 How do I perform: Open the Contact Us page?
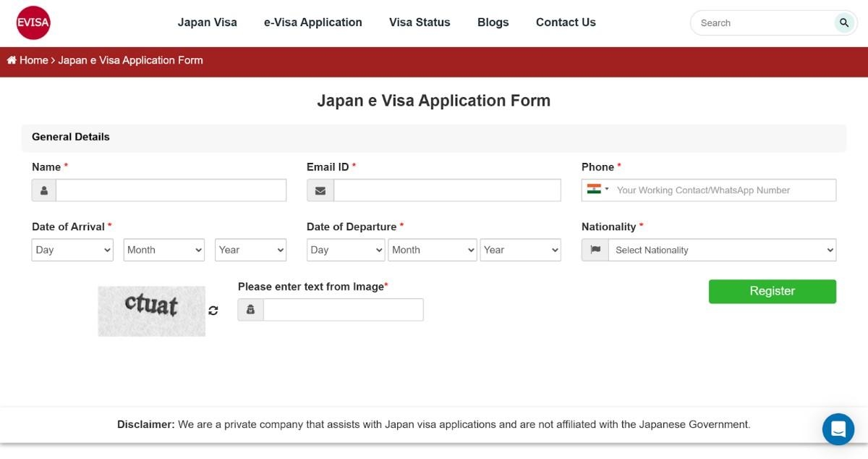pyautogui.click(x=566, y=22)
